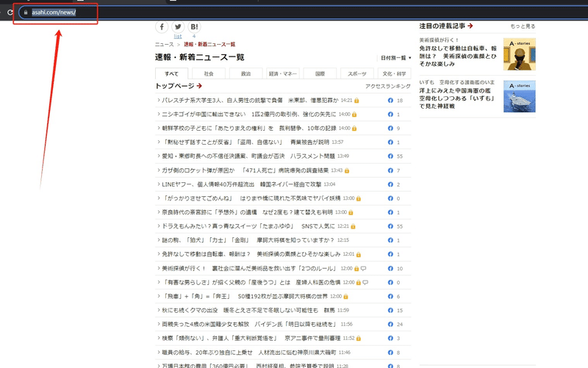Open 「黙秘せず話すことが反省」 headline

pyautogui.click(x=245, y=142)
